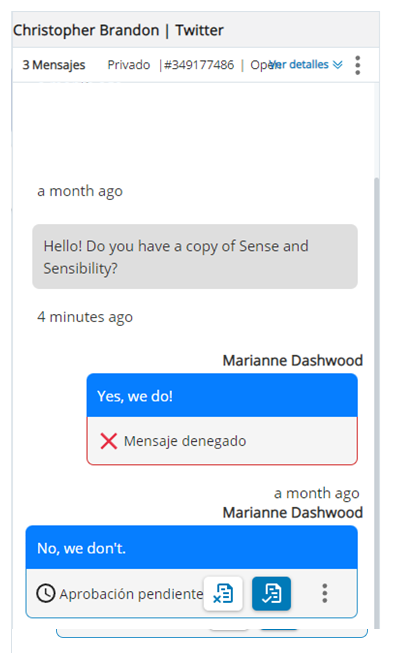Click the conversation vertical scrollbar
The height and width of the screenshot is (653, 393).
[x=377, y=402]
